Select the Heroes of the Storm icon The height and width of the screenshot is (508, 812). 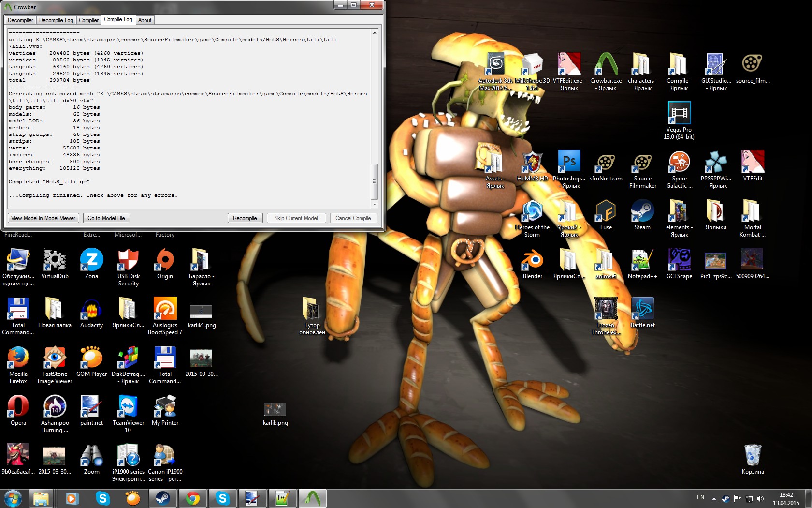click(x=532, y=218)
